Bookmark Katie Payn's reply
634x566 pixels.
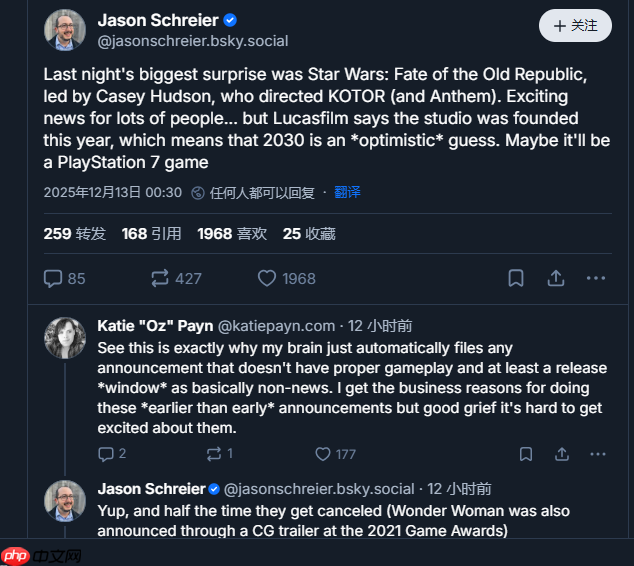[526, 454]
